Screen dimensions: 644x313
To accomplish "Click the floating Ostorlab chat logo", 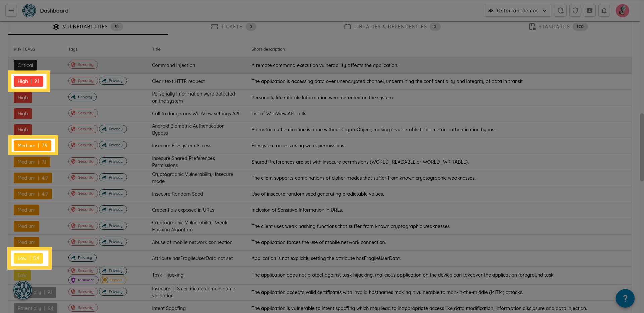I will pyautogui.click(x=22, y=290).
